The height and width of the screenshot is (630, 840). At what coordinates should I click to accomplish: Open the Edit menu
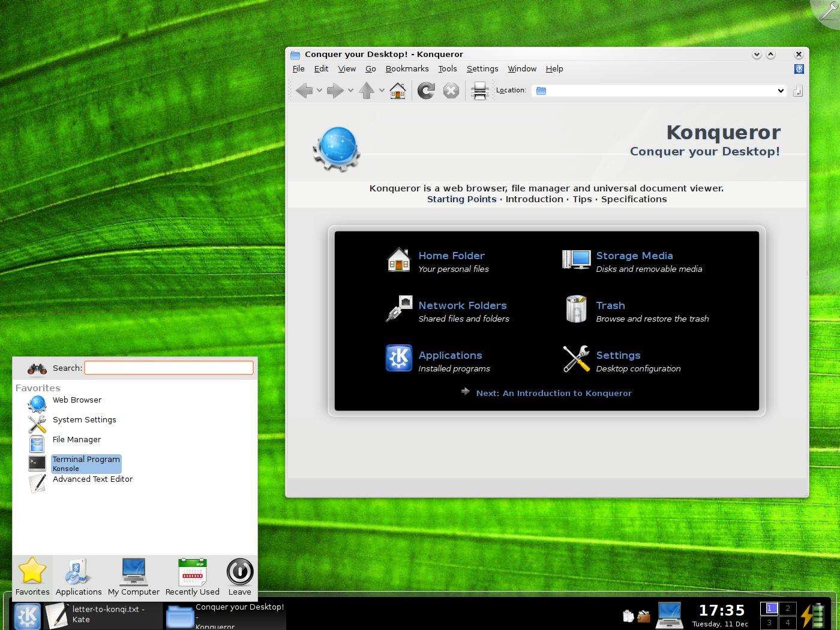click(321, 69)
